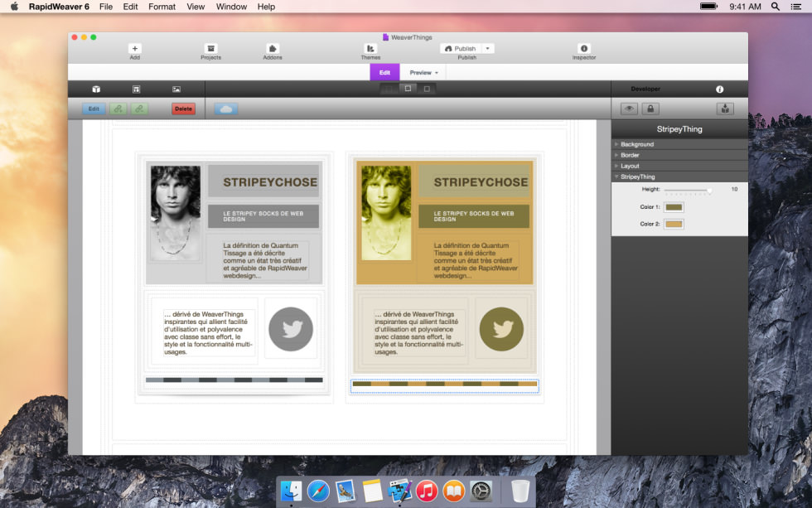Image resolution: width=812 pixels, height=508 pixels.
Task: Open the Preview mode dropdown
Action: click(x=423, y=72)
